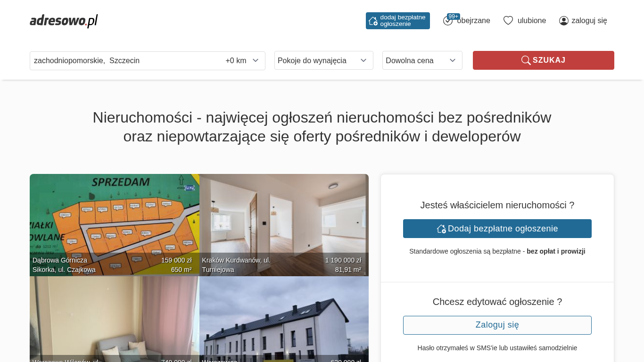644x362 pixels.
Task: Open the 'Pokoje do wynajęcia' property type dropdown
Action: (x=323, y=61)
